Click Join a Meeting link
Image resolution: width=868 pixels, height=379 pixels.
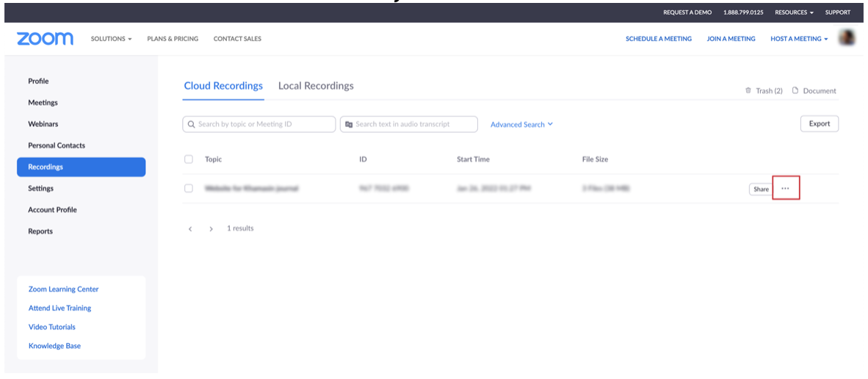pyautogui.click(x=731, y=39)
